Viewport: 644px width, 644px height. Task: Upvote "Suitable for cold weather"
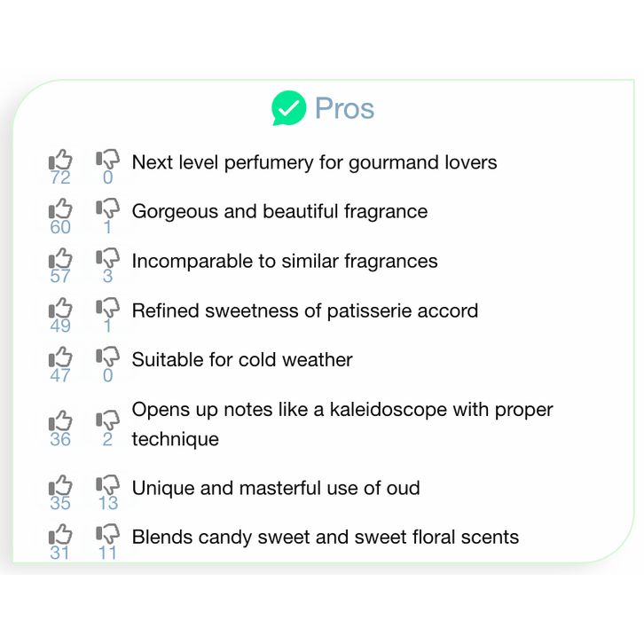click(60, 357)
